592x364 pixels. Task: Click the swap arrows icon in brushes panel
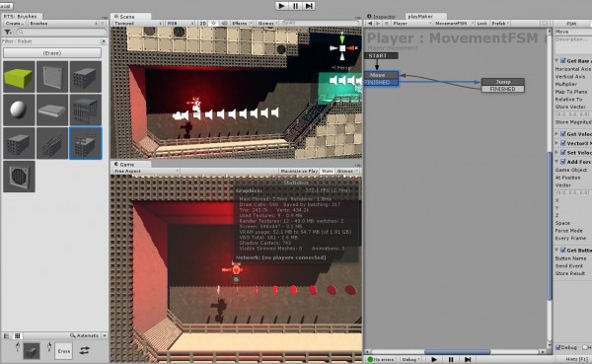pos(85,350)
